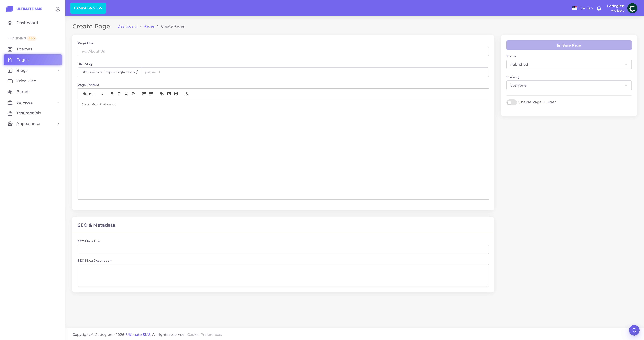Click the shield icon in the bottom corner

click(x=634, y=330)
